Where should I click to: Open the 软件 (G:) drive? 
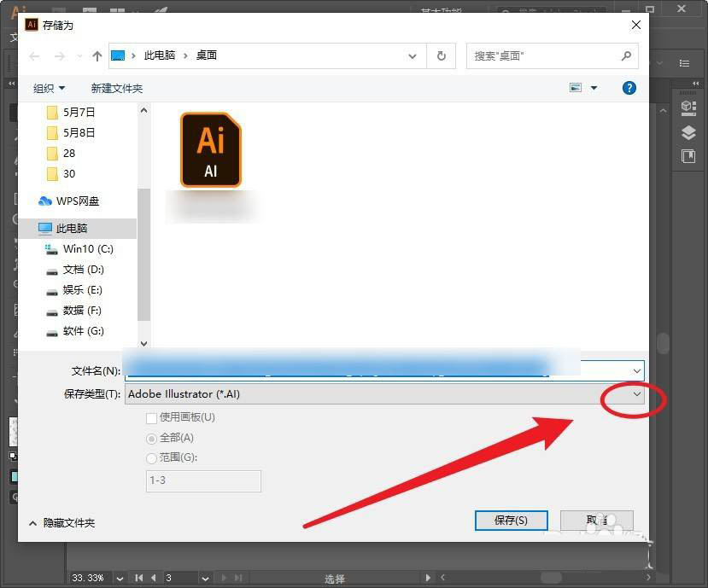74,331
